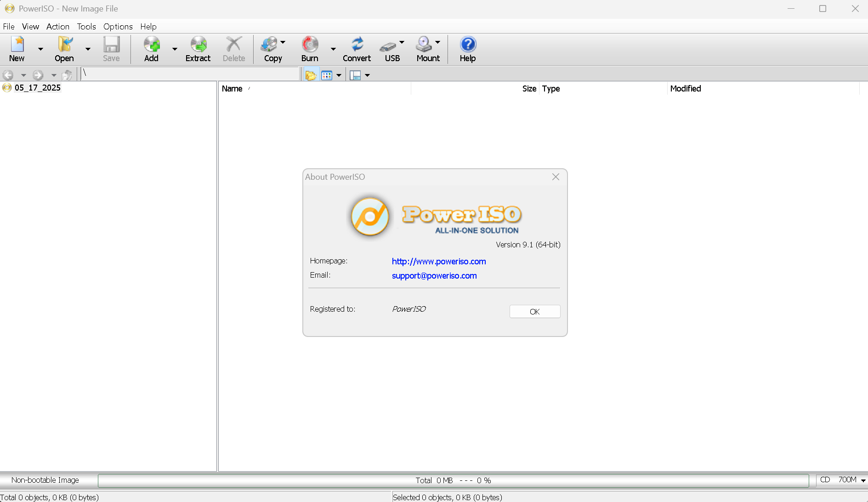Open the Forward history dropdown arrow
Viewport: 868px width, 502px height.
(54, 75)
